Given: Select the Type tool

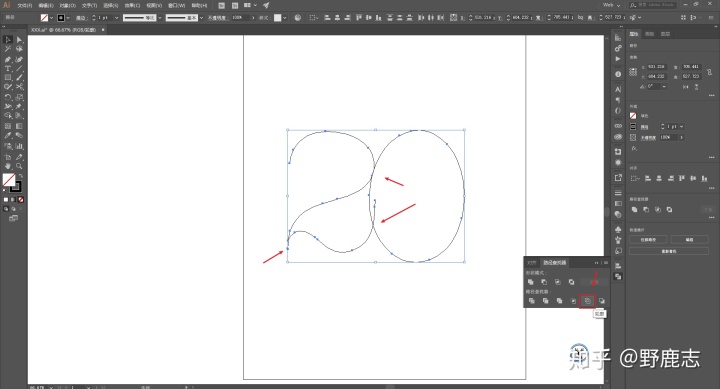Looking at the screenshot, I should tap(8, 68).
